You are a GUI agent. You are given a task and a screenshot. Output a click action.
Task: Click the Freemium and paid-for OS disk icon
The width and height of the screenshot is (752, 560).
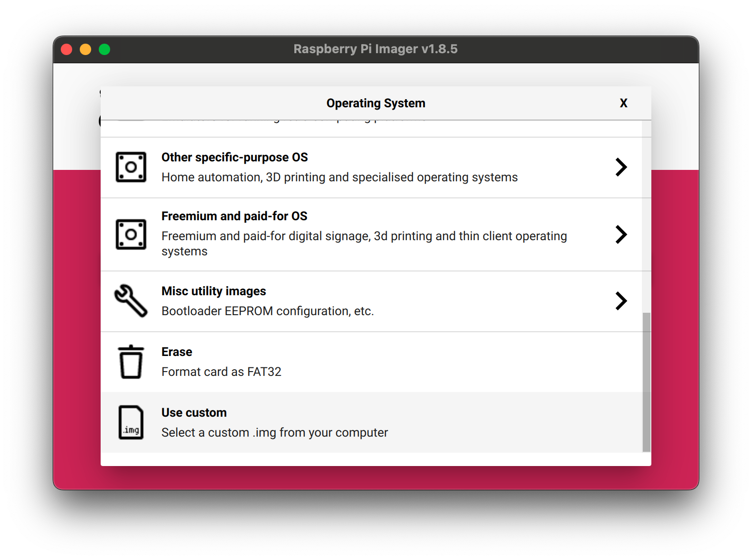(131, 234)
